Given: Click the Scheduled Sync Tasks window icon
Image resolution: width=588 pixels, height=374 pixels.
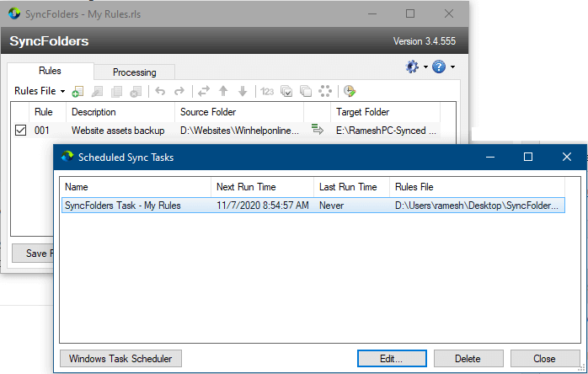Looking at the screenshot, I should [x=67, y=157].
